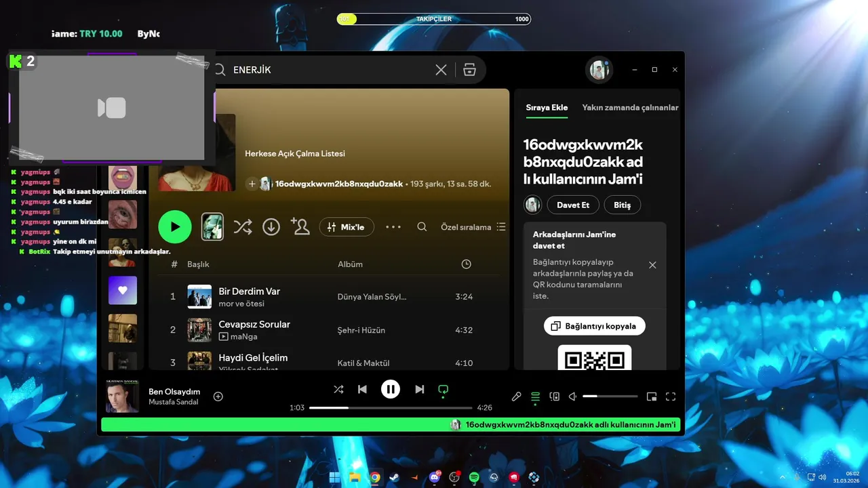The height and width of the screenshot is (488, 868).
Task: Click the Bitiş button to end Jam
Action: pyautogui.click(x=622, y=205)
